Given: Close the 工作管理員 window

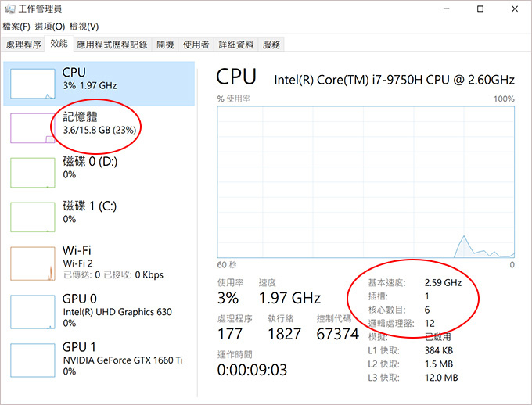Looking at the screenshot, I should click(x=515, y=9).
